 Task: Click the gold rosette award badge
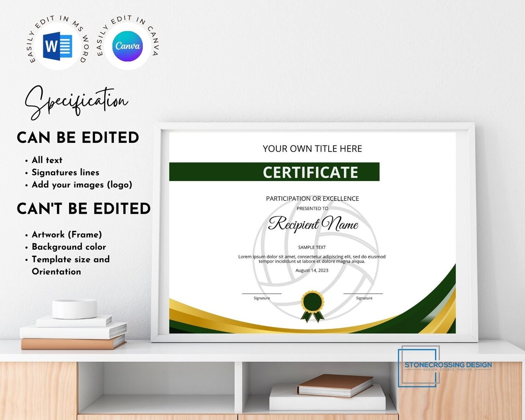312,300
